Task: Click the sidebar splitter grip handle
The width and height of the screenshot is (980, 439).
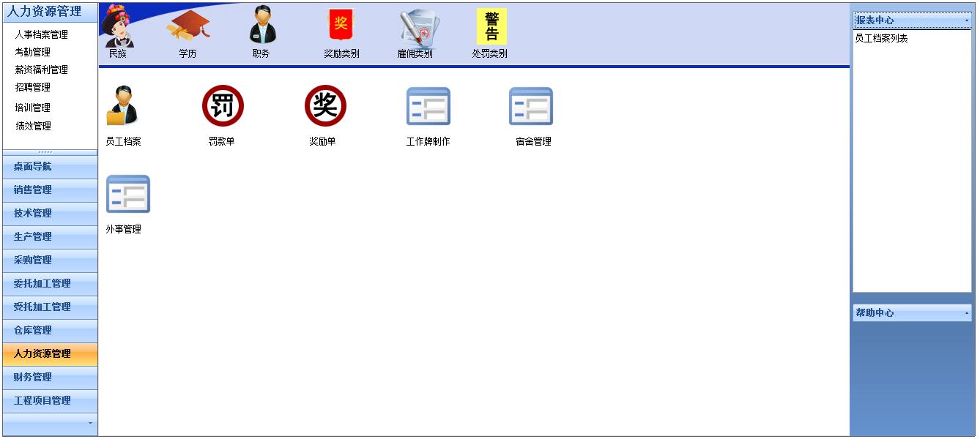Action: 50,152
